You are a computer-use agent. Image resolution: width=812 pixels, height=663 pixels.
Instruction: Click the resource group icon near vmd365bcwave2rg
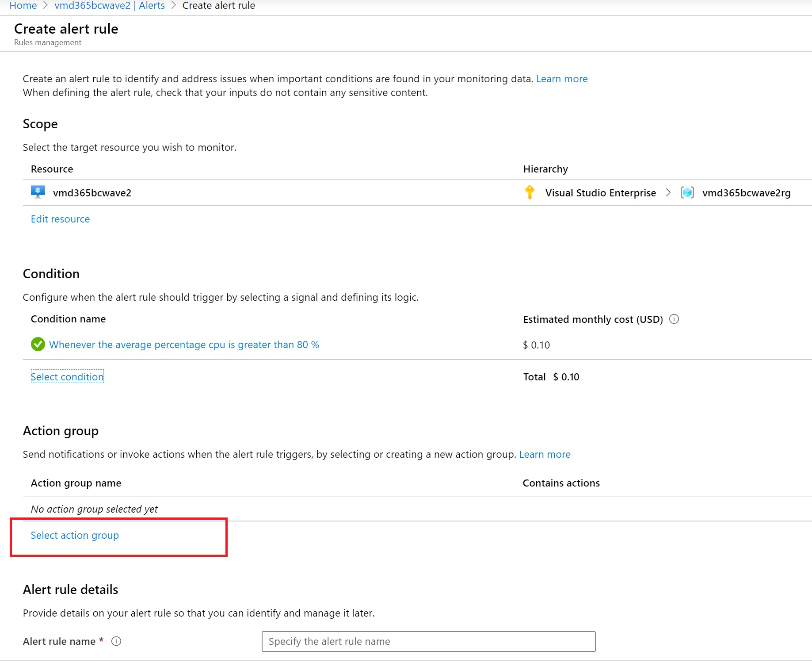tap(687, 192)
